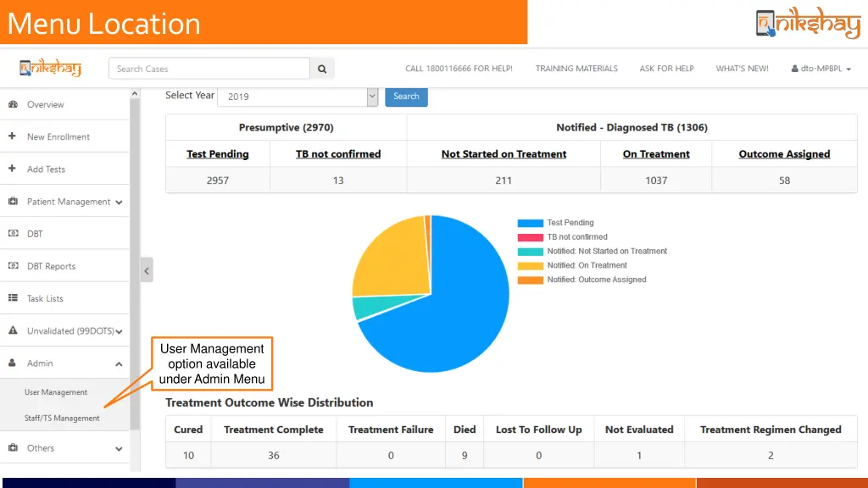Collapse the Admin menu chevron
868x488 pixels.
(x=119, y=364)
